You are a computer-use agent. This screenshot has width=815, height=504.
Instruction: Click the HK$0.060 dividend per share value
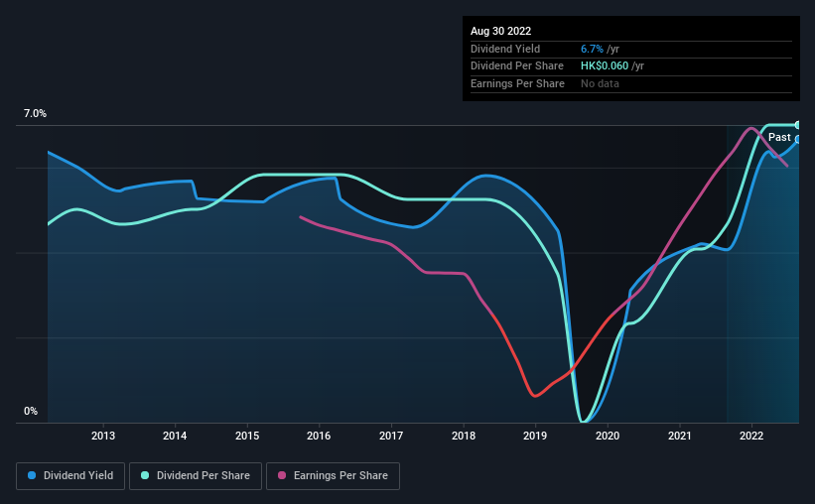tap(605, 66)
